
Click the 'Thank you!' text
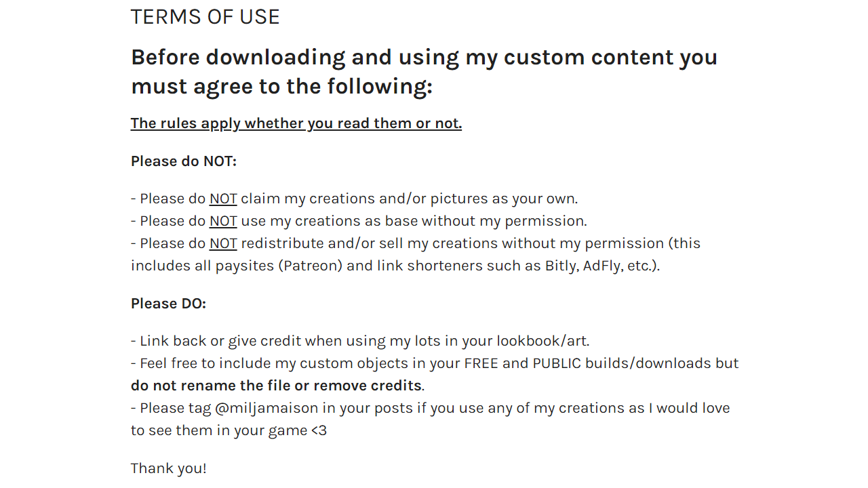pyautogui.click(x=169, y=468)
